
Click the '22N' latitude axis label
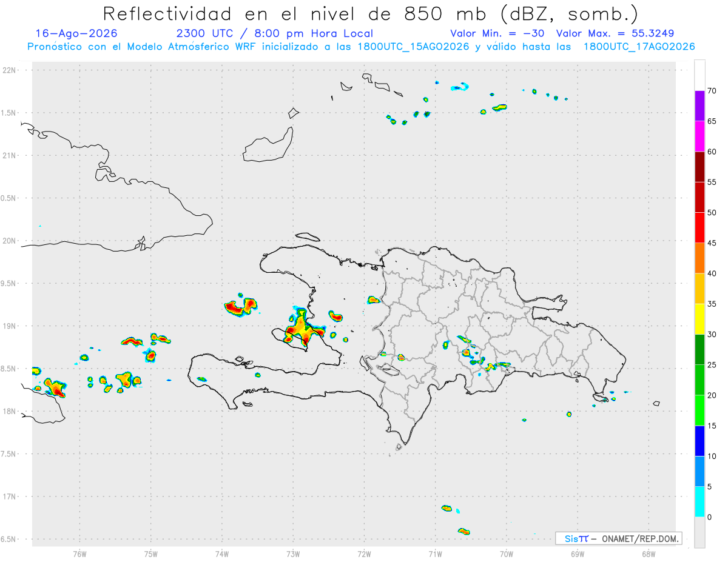click(x=10, y=70)
